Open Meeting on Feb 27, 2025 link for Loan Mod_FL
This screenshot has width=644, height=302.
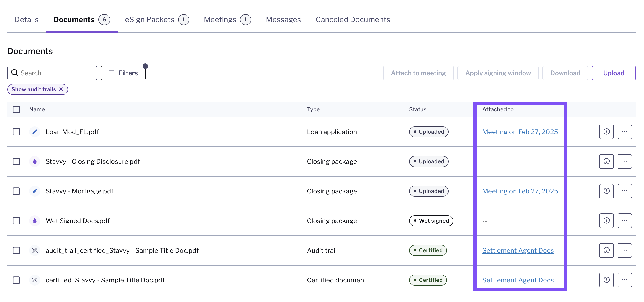520,132
